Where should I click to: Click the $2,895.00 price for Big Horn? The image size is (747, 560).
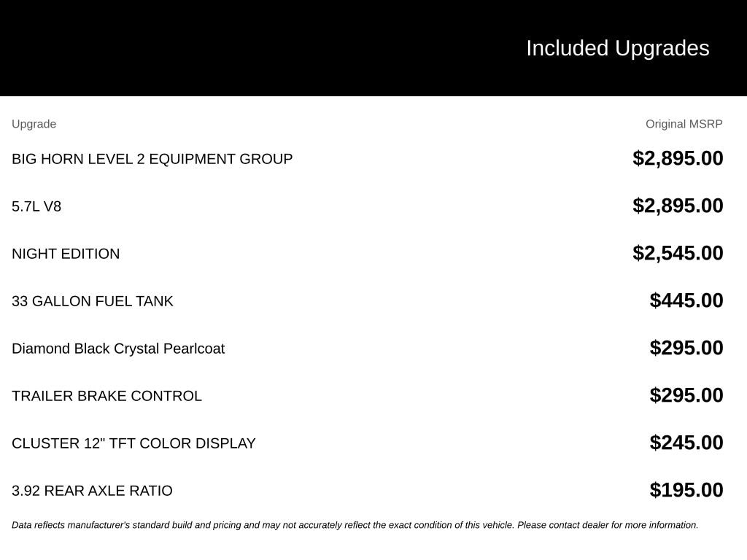678,158
